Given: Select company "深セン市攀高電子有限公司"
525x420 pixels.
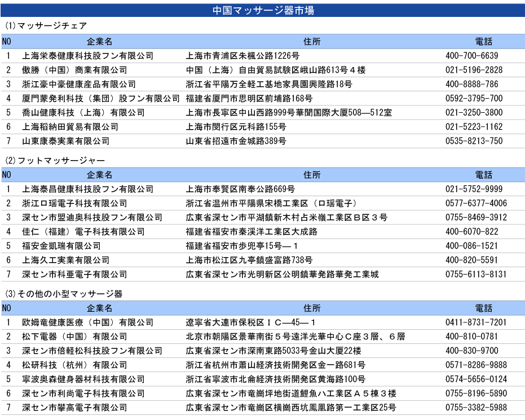Looking at the screenshot, I should [x=74, y=408].
